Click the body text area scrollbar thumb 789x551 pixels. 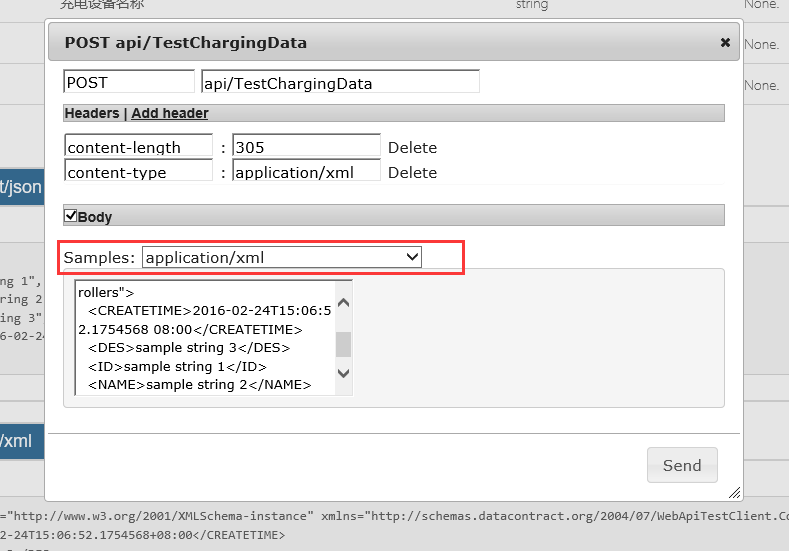[x=344, y=344]
